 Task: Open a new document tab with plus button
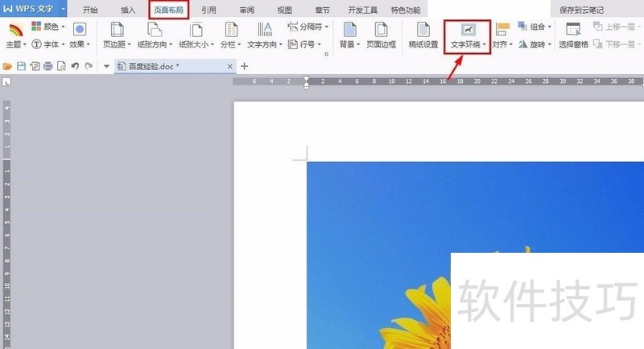245,66
